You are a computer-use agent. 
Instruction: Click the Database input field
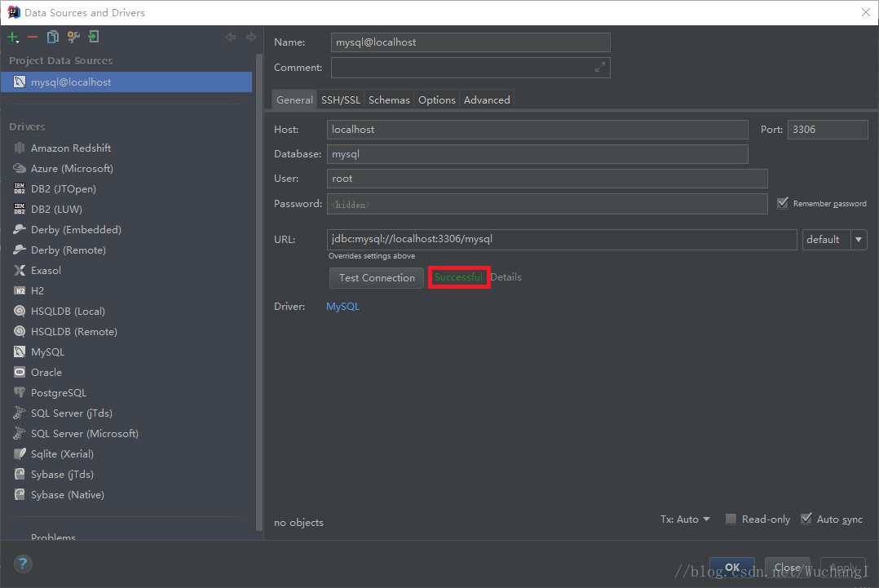pos(537,154)
